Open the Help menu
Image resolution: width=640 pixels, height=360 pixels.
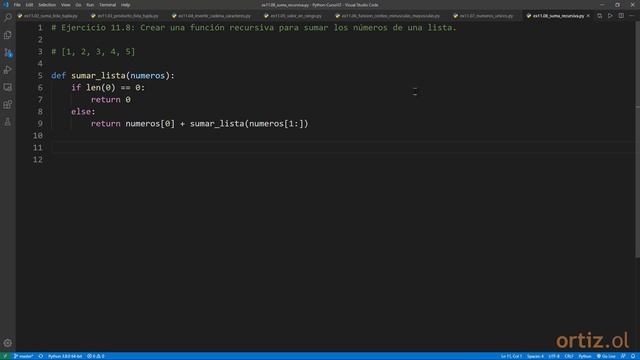pyautogui.click(x=125, y=5)
